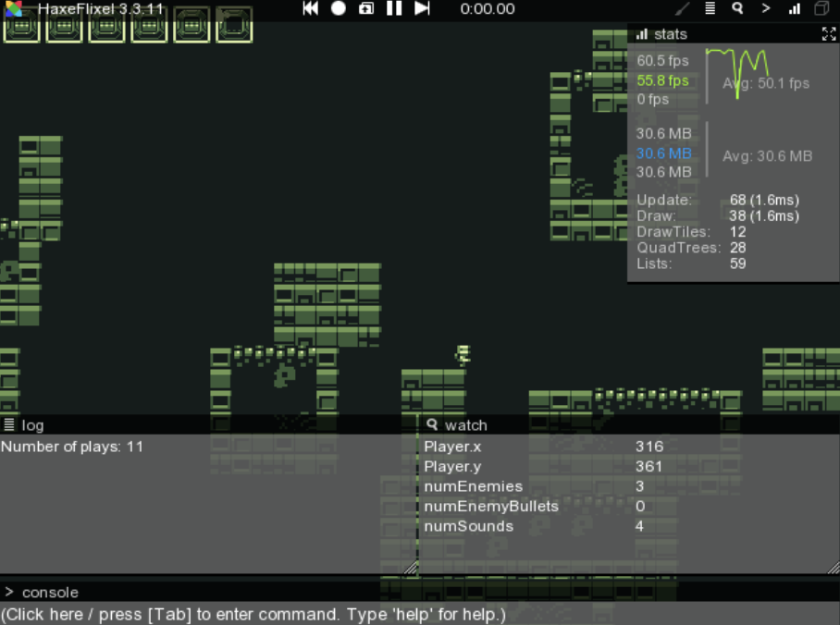Select the stats panel title bar
Viewport: 840px width, 625px height.
click(x=722, y=34)
